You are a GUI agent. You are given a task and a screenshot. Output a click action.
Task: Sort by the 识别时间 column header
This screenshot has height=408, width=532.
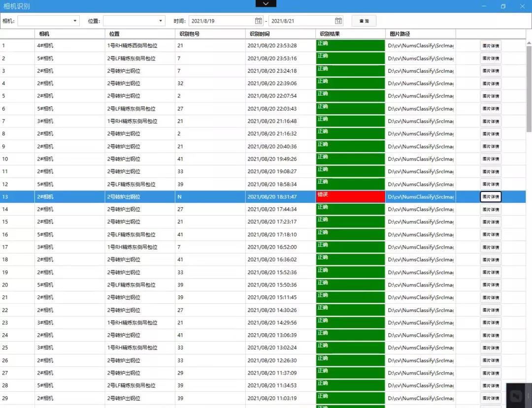click(280, 34)
